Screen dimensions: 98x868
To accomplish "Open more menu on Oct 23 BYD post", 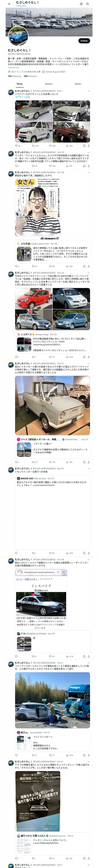I will [89, 273].
